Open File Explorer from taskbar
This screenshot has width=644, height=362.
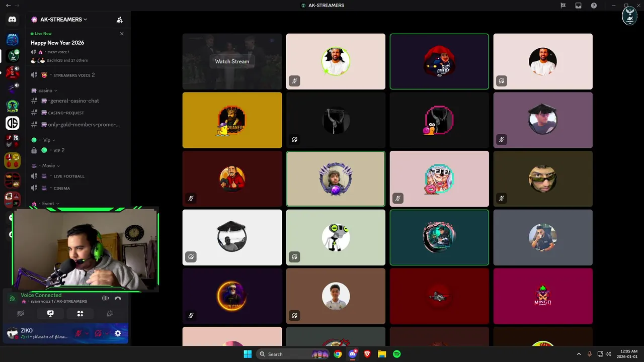[382, 354]
